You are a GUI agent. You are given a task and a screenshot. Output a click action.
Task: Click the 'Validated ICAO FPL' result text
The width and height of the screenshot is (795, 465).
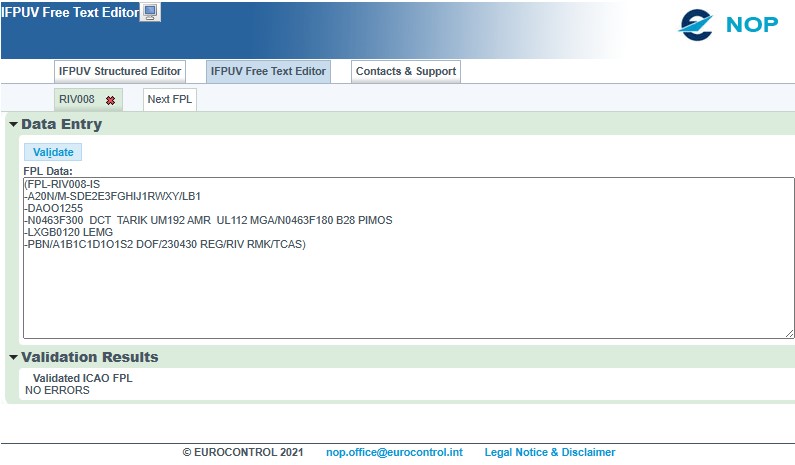83,378
